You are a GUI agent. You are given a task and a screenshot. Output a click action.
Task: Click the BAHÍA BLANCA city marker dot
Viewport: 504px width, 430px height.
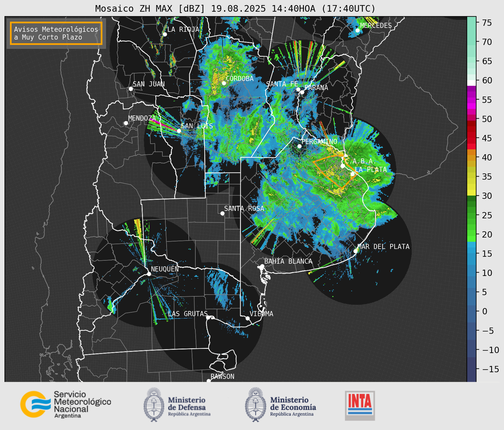262,266
